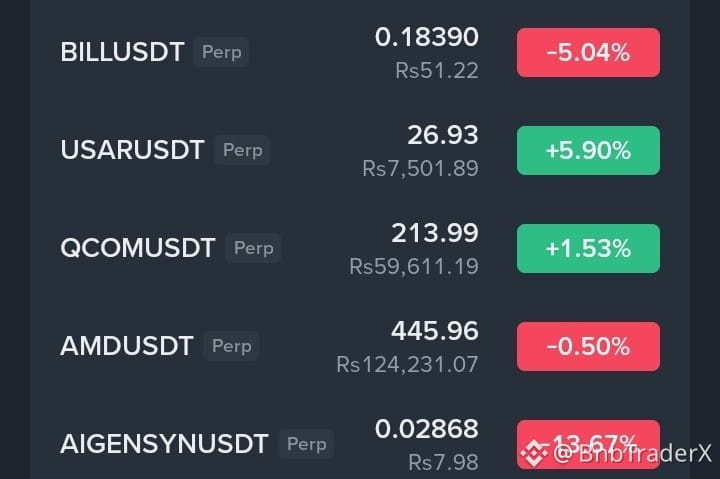Open the USARUSDT trading pair
The height and width of the screenshot is (479, 720).
(x=132, y=150)
